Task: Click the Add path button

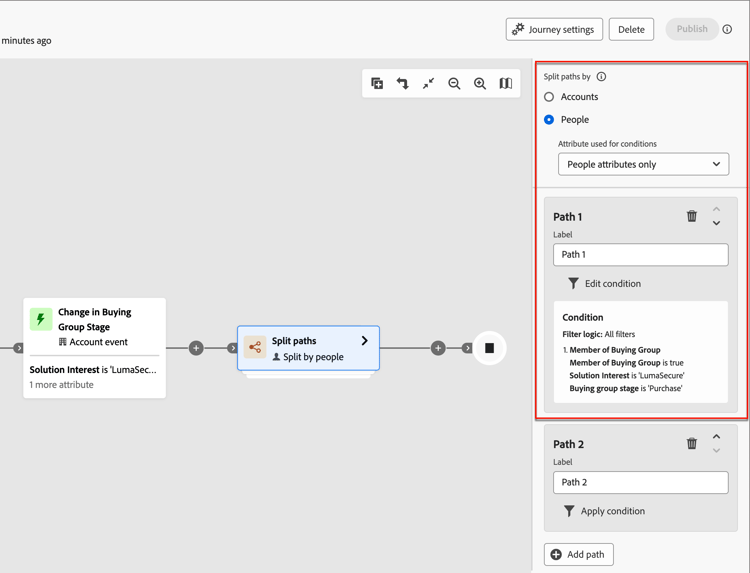Action: coord(579,554)
